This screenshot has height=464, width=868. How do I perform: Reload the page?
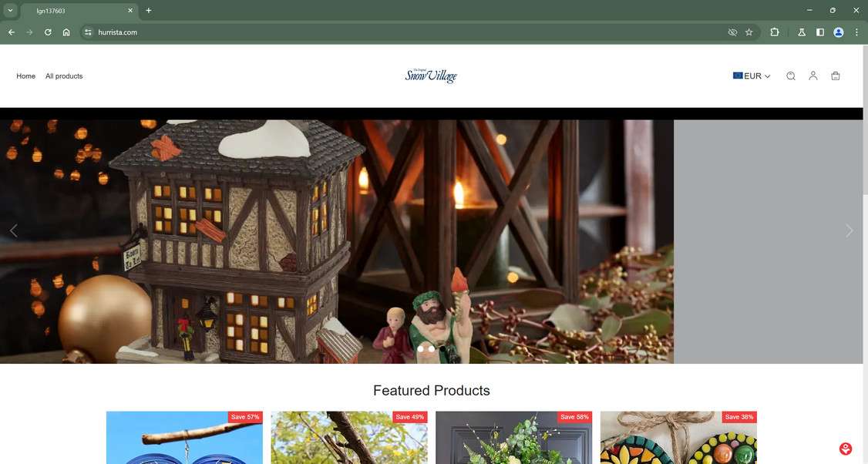coord(48,32)
